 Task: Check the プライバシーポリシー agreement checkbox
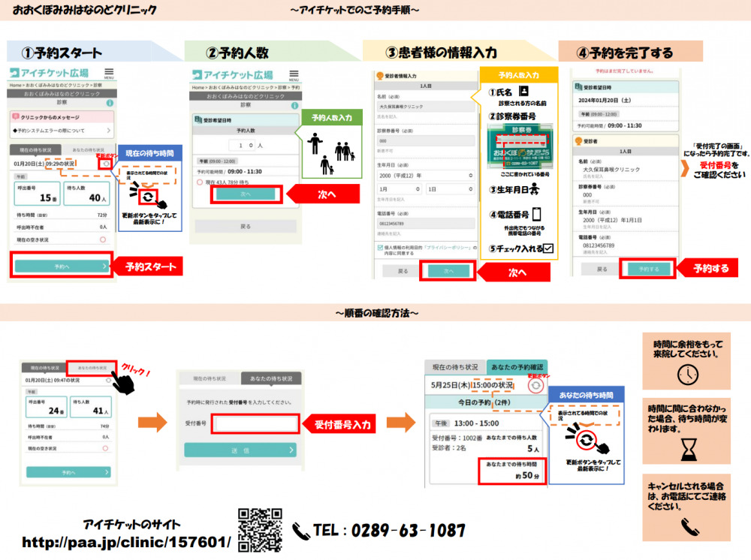[380, 248]
